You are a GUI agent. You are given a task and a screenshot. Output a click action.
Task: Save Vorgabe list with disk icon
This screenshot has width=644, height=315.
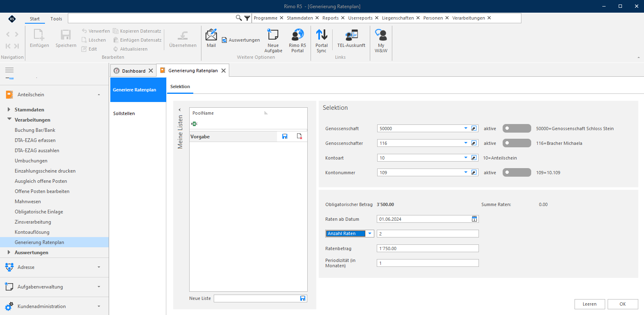[x=285, y=137]
